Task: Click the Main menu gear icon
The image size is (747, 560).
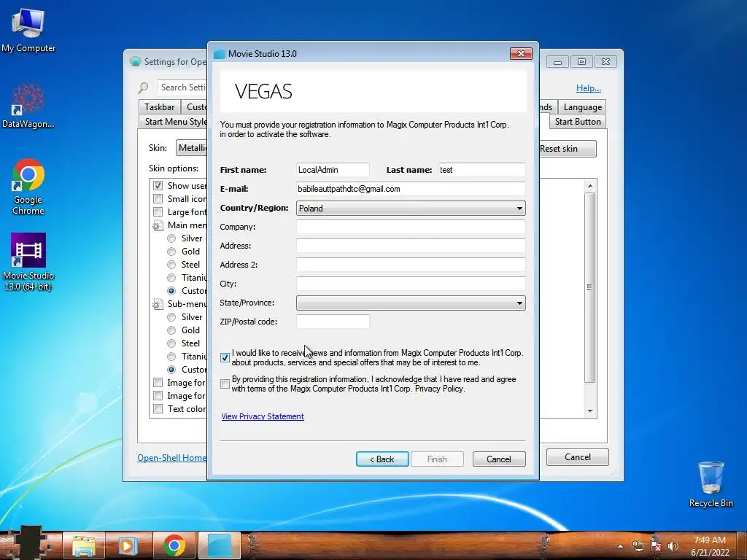Action: pyautogui.click(x=158, y=225)
